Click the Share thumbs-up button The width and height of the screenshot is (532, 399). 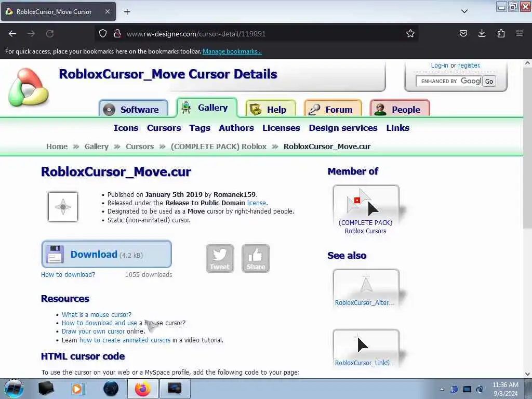coord(256,259)
